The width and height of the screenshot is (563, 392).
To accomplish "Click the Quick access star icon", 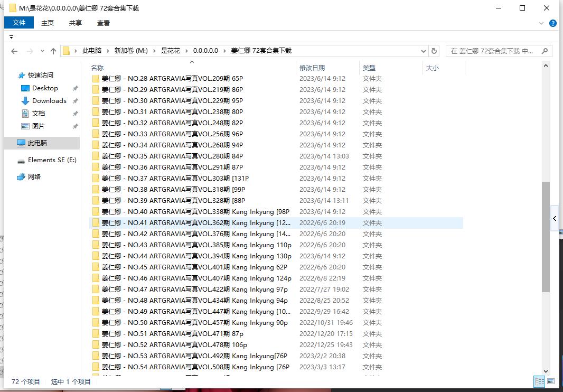I will (21, 76).
